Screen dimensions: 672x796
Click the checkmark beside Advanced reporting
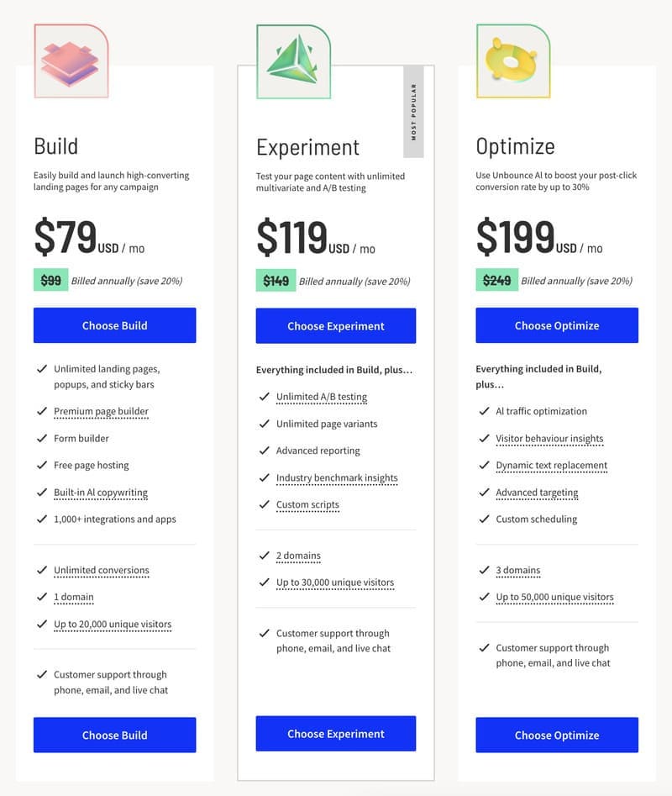pyautogui.click(x=263, y=450)
